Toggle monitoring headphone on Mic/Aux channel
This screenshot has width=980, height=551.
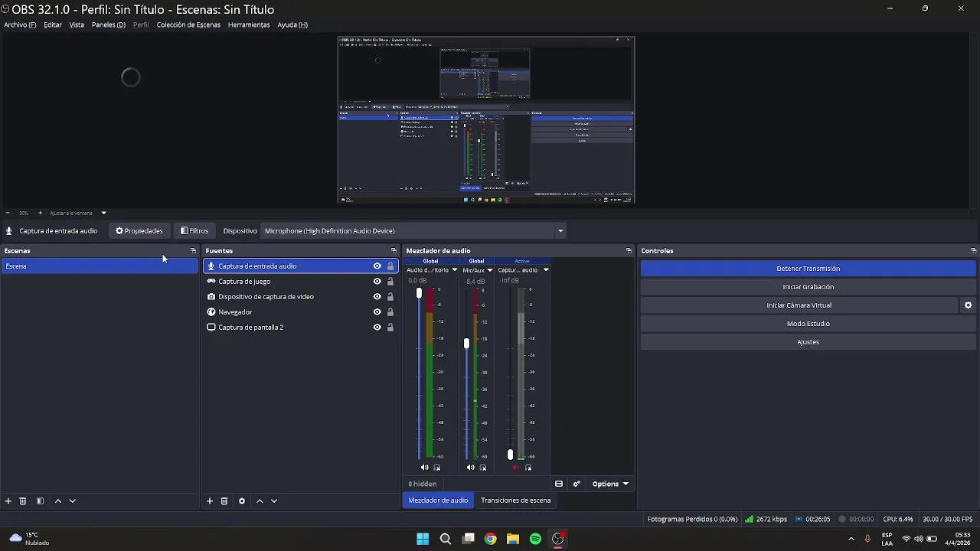click(x=482, y=468)
